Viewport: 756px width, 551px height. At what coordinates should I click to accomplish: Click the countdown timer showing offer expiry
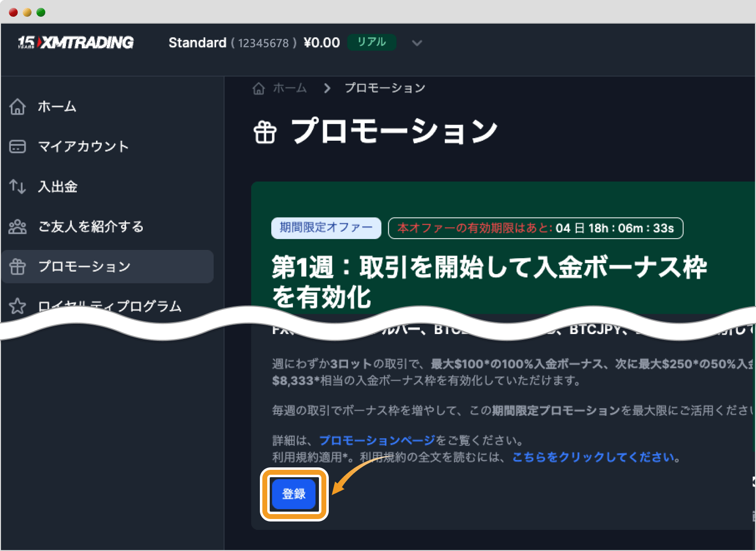point(535,228)
